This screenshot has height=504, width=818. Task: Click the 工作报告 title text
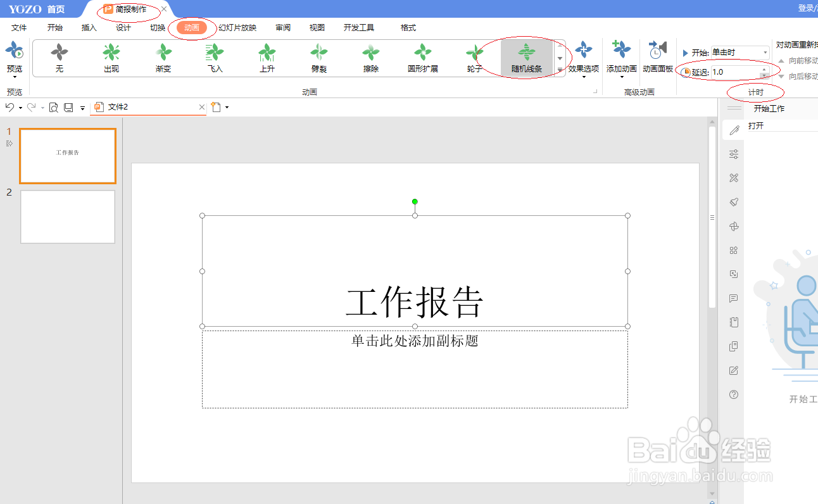tap(415, 302)
